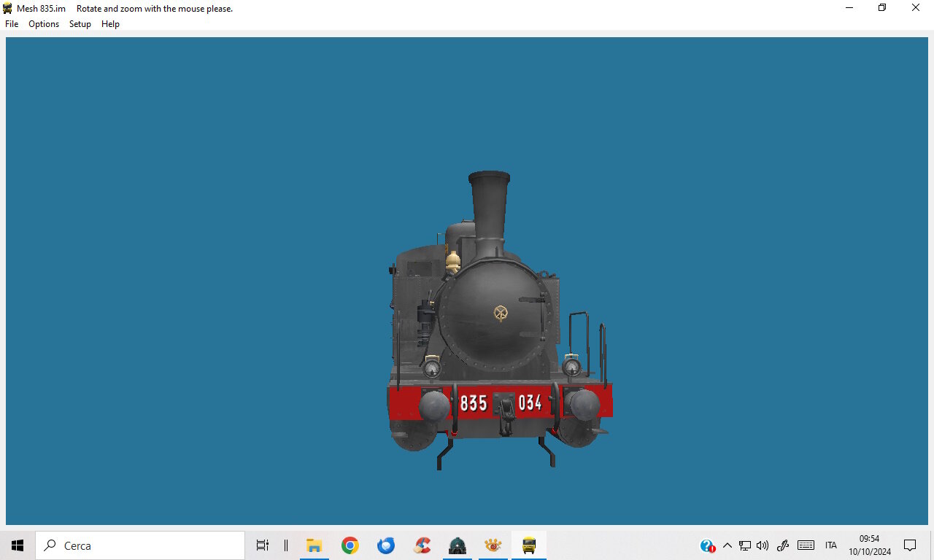Open the notification center icon
Image resolution: width=934 pixels, height=560 pixels.
pos(910,545)
